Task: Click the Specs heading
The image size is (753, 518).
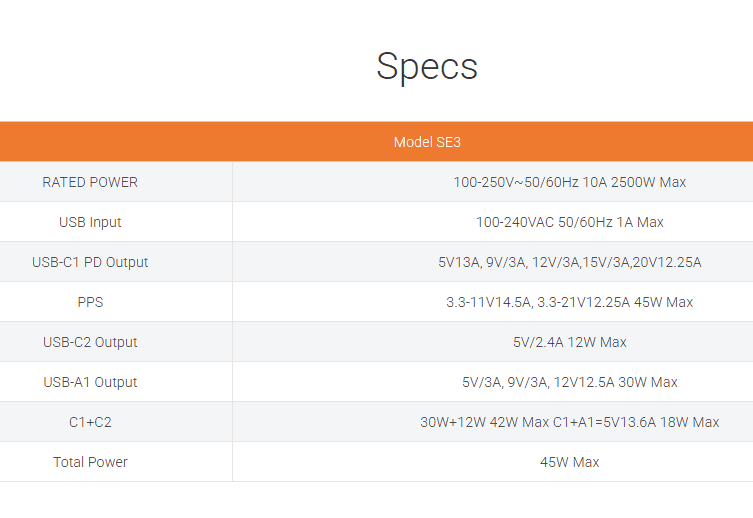Action: (x=427, y=66)
